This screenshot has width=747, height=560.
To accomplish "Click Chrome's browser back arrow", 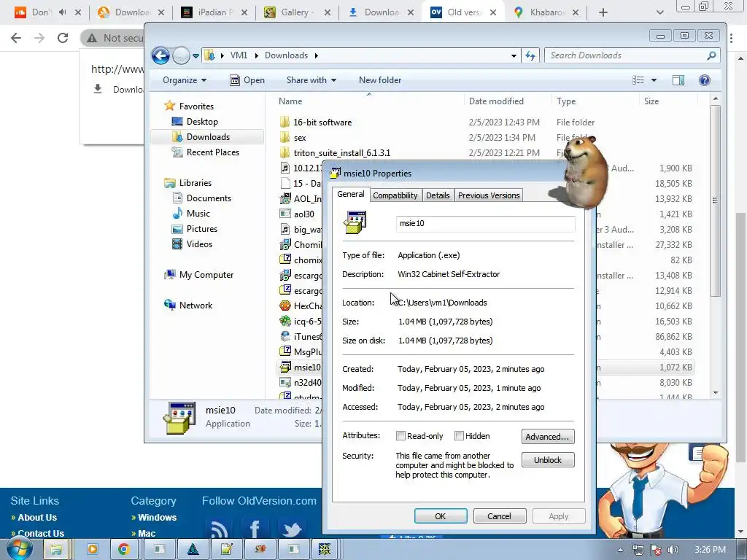I will click(16, 38).
